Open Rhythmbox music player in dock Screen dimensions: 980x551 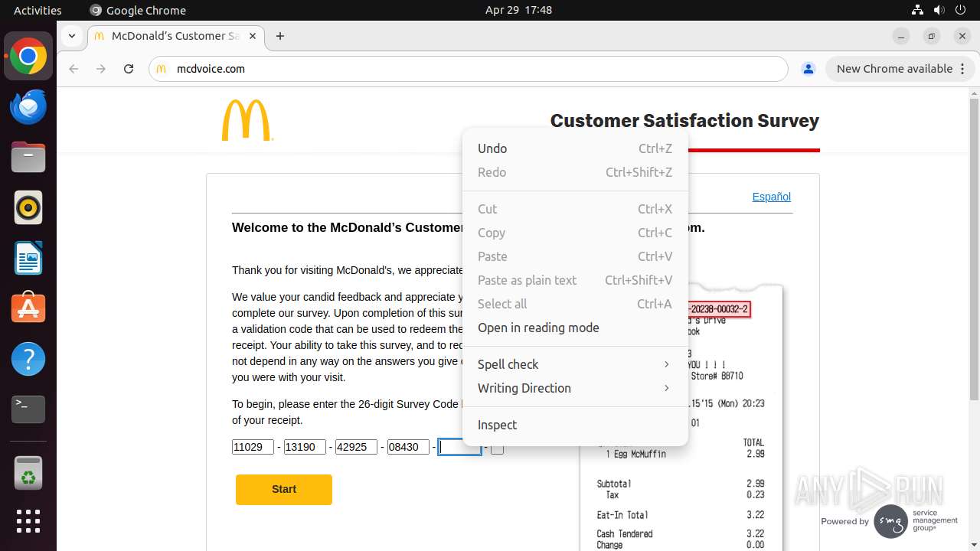coord(28,208)
